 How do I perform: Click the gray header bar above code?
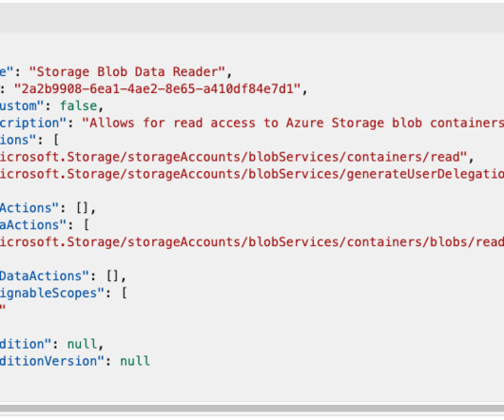coord(252,18)
